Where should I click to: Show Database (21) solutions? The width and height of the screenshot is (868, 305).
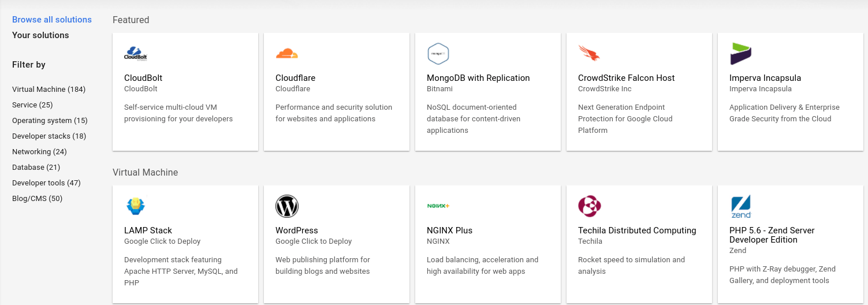pos(36,168)
